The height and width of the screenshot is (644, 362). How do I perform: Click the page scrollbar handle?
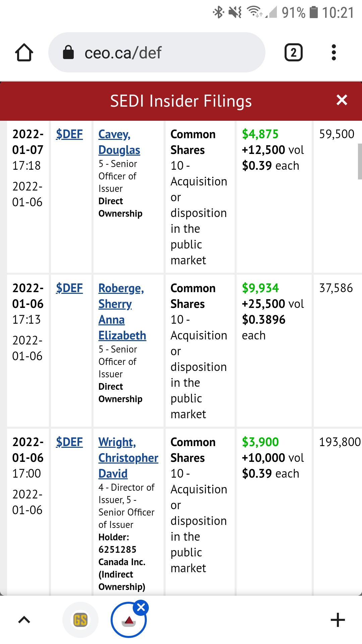click(x=360, y=162)
